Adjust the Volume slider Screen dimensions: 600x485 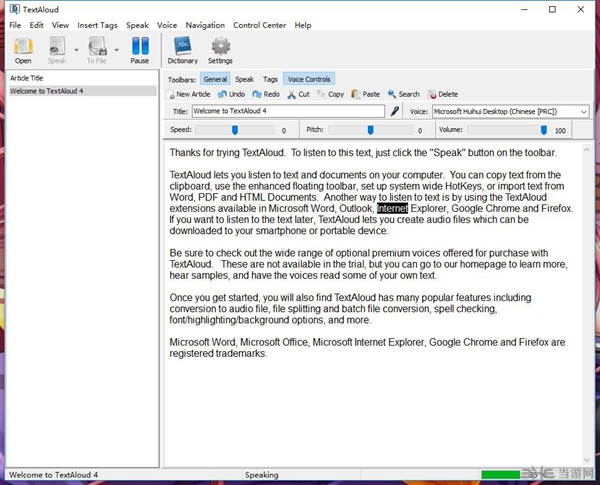point(544,130)
